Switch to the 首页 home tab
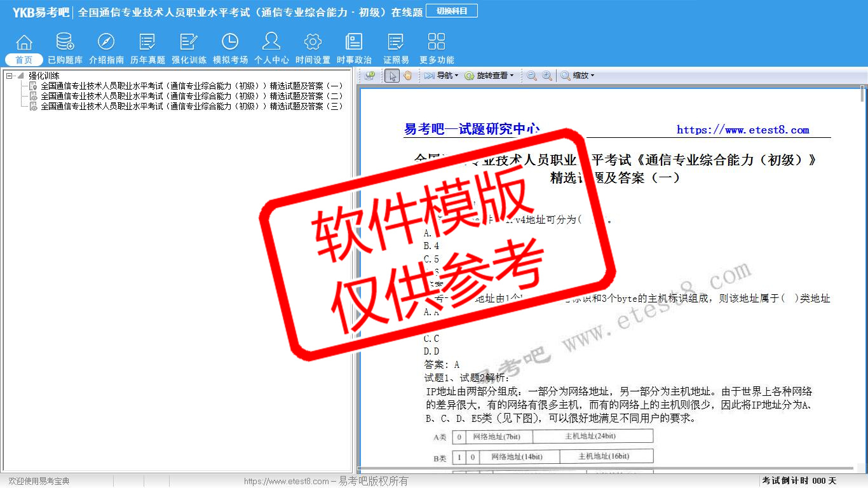 [24, 49]
